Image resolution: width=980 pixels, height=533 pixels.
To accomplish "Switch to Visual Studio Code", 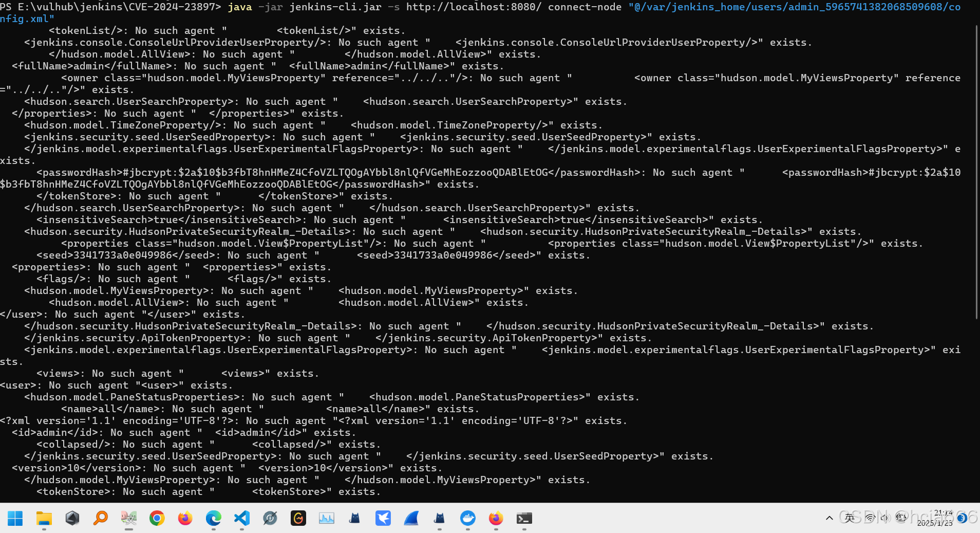I will pos(241,518).
